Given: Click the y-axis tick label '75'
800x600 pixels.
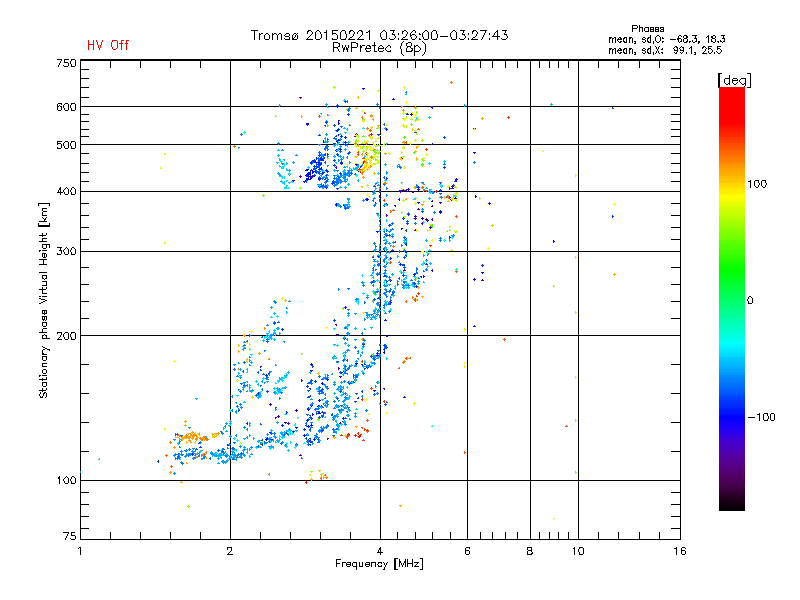Looking at the screenshot, I should click(70, 536).
